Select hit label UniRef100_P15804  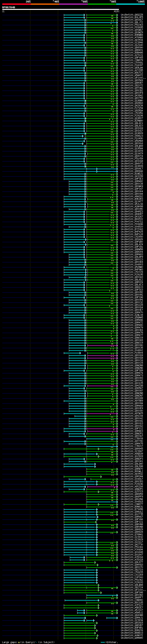[x=132, y=353]
